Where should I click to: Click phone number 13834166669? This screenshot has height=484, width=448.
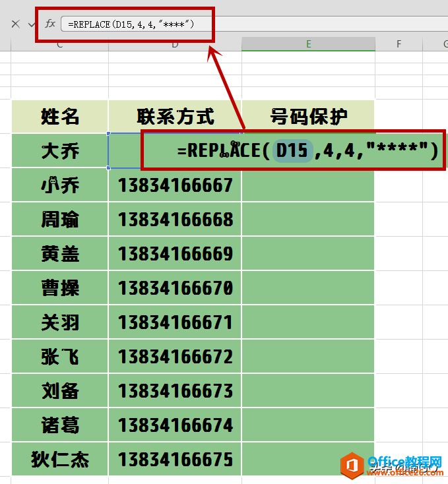click(x=175, y=254)
